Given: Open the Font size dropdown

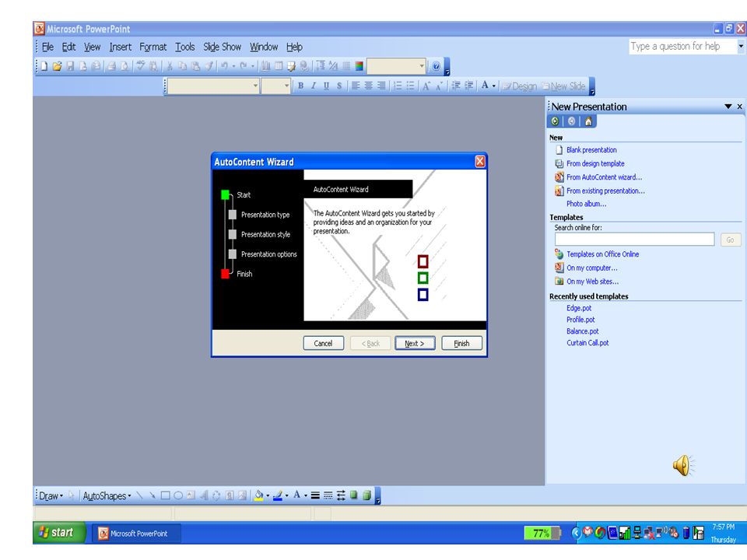Looking at the screenshot, I should (286, 86).
